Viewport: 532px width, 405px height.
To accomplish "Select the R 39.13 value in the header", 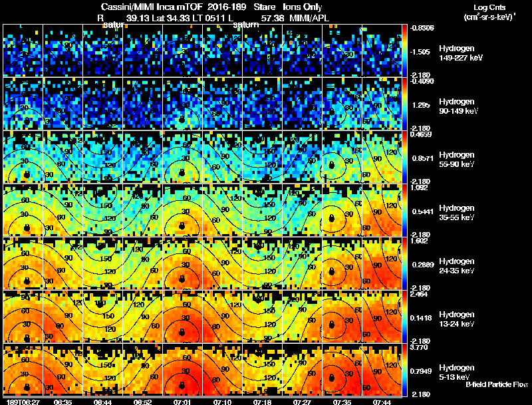I will 123,18.
